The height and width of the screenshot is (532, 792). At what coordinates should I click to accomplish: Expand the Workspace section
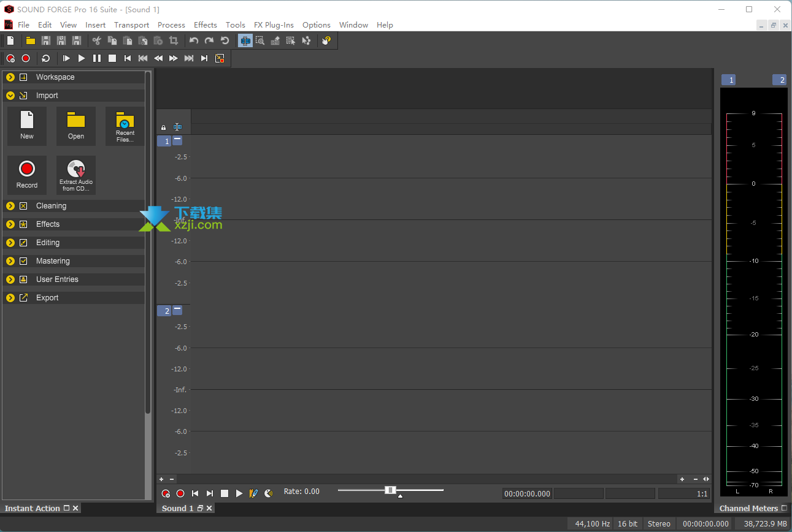point(10,77)
